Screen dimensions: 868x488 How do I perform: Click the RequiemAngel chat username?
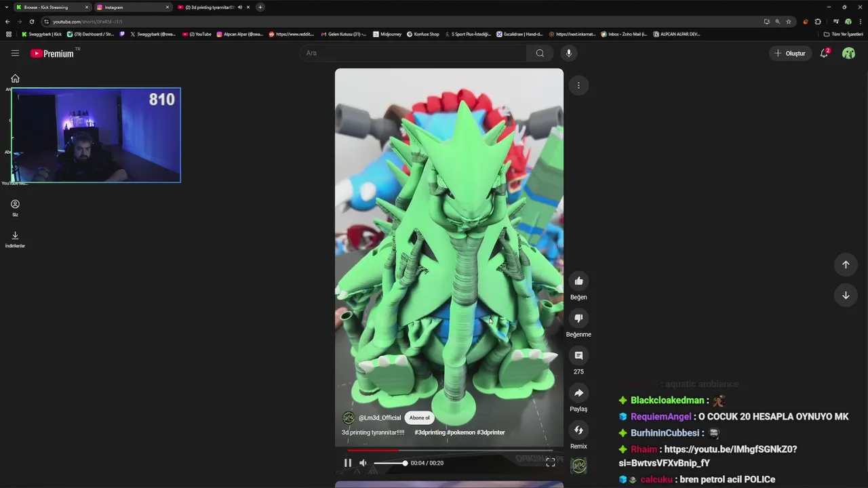click(661, 417)
